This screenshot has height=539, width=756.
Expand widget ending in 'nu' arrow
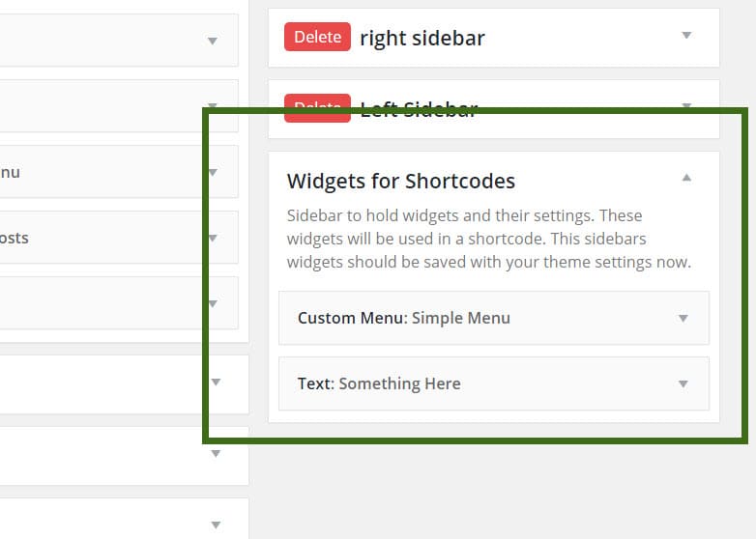coord(213,173)
